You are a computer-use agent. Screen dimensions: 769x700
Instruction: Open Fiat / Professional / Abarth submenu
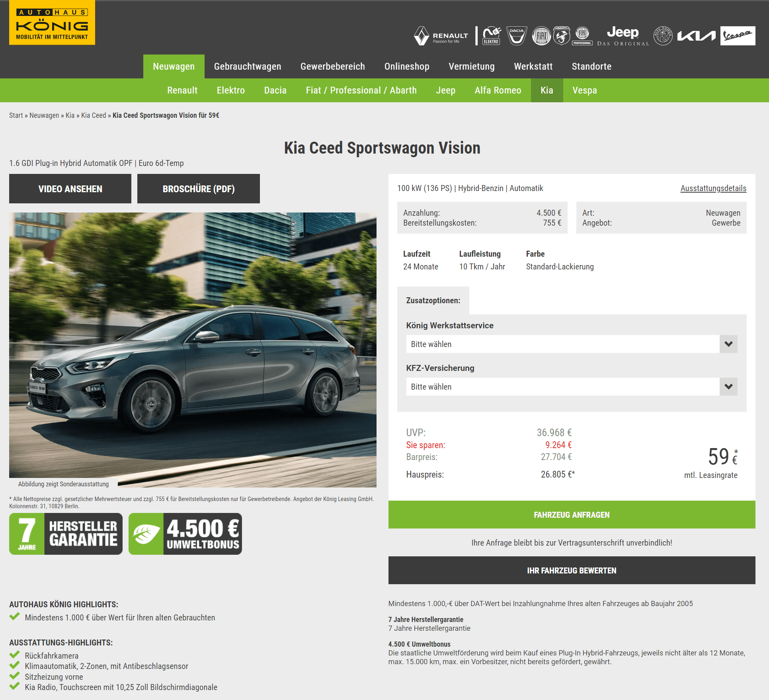[x=361, y=90]
